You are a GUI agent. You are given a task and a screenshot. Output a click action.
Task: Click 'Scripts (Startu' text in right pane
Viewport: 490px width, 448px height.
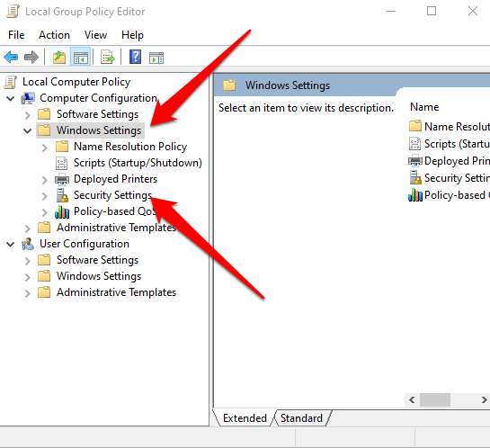457,144
